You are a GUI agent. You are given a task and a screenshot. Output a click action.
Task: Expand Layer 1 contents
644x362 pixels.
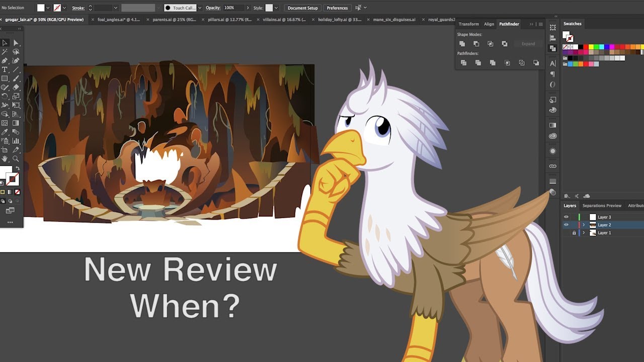tap(584, 233)
